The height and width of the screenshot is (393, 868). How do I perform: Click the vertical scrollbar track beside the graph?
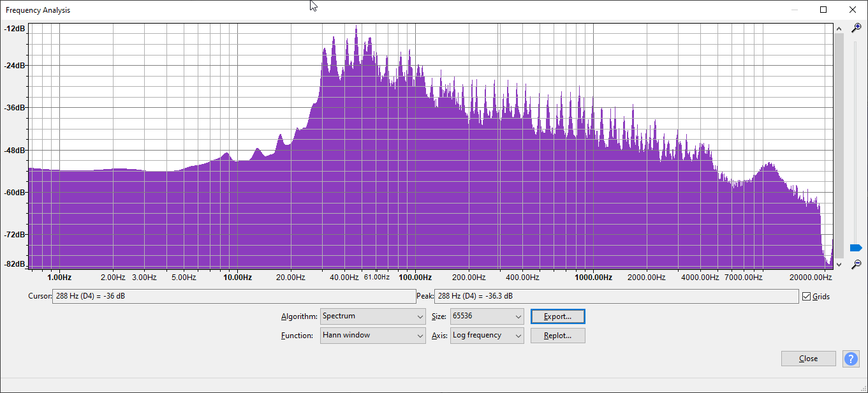pyautogui.click(x=839, y=147)
